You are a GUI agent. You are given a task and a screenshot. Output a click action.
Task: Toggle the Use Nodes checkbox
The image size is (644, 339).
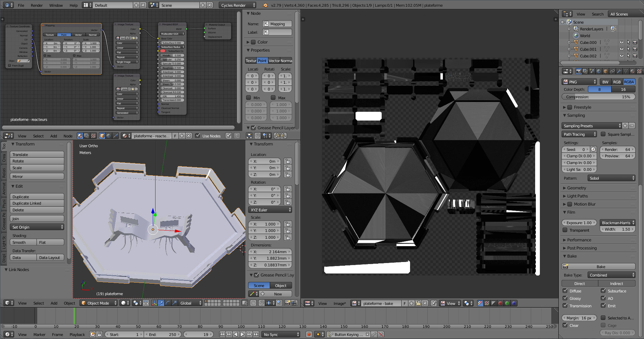coord(198,136)
